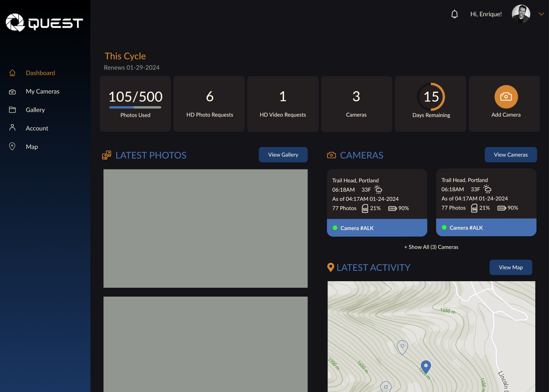The width and height of the screenshot is (549, 392).
Task: Click the Renews 01-29-2024 text
Action: (x=132, y=67)
